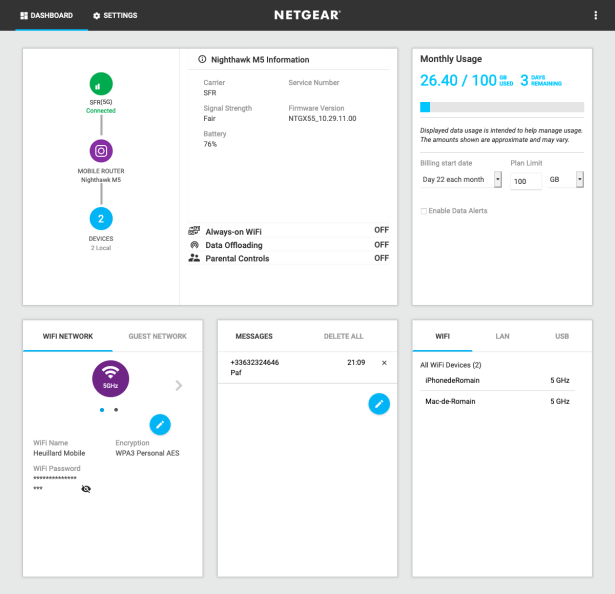This screenshot has width=615, height=594.
Task: Click the Always-on WiFi icon
Action: click(194, 231)
